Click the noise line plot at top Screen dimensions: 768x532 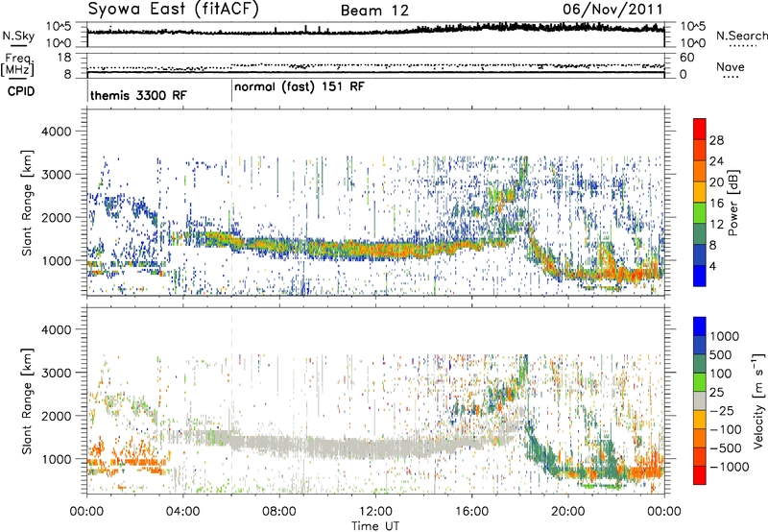(375, 35)
